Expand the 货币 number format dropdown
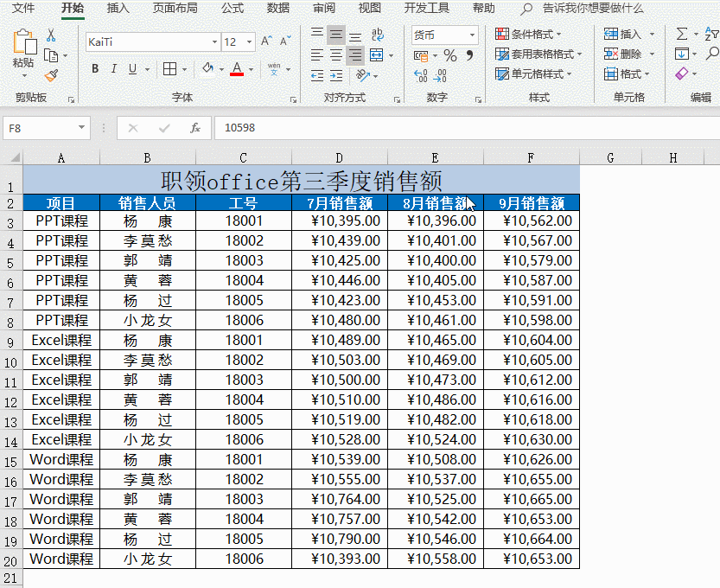 472,35
